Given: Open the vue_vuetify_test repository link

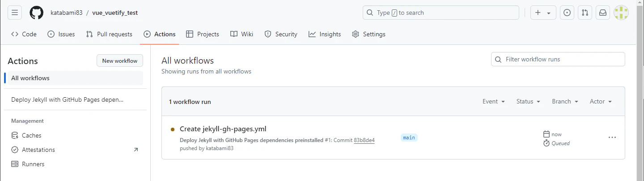Looking at the screenshot, I should (x=115, y=13).
